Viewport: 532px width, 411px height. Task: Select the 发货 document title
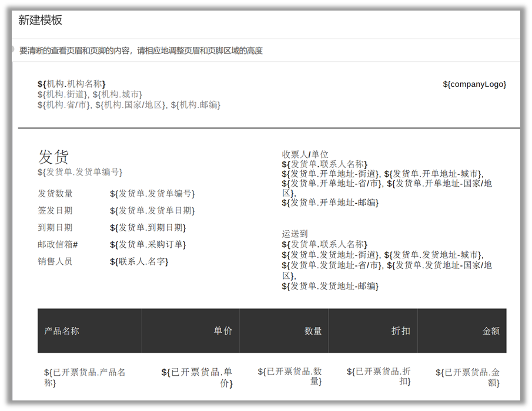click(x=53, y=157)
